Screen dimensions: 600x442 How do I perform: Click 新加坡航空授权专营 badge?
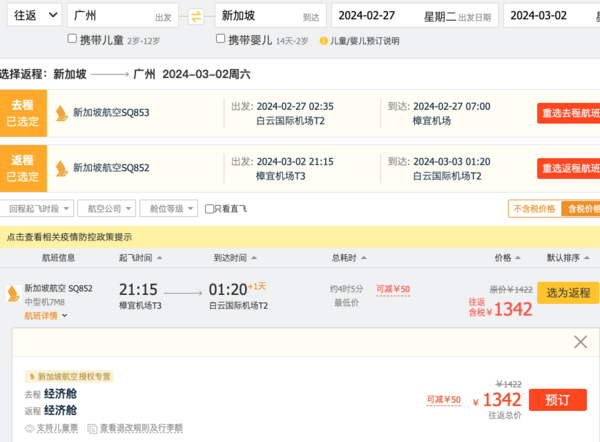[x=69, y=377]
